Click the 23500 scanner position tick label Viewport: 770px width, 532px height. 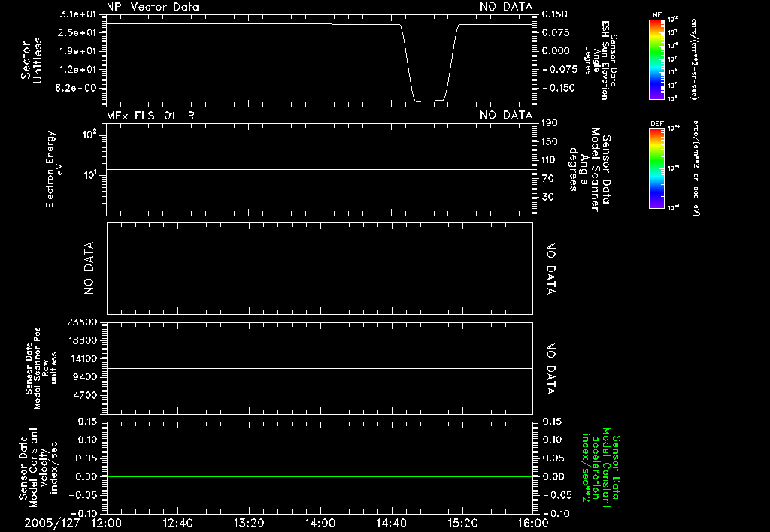[x=81, y=322]
